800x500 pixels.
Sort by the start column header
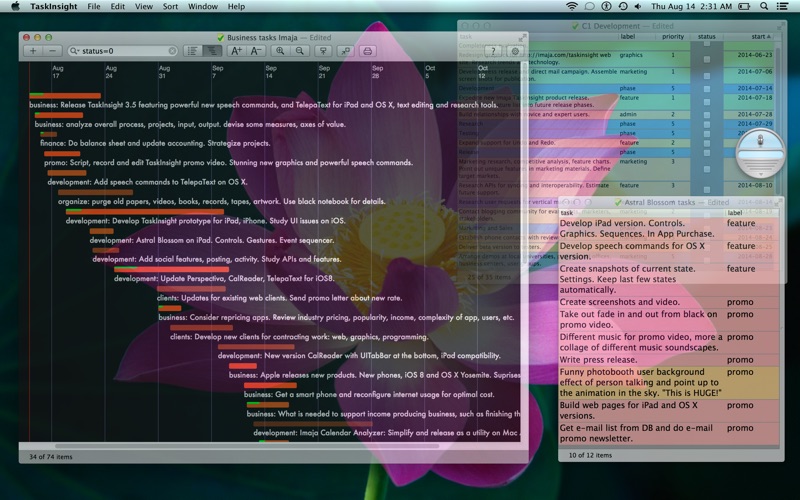760,36
